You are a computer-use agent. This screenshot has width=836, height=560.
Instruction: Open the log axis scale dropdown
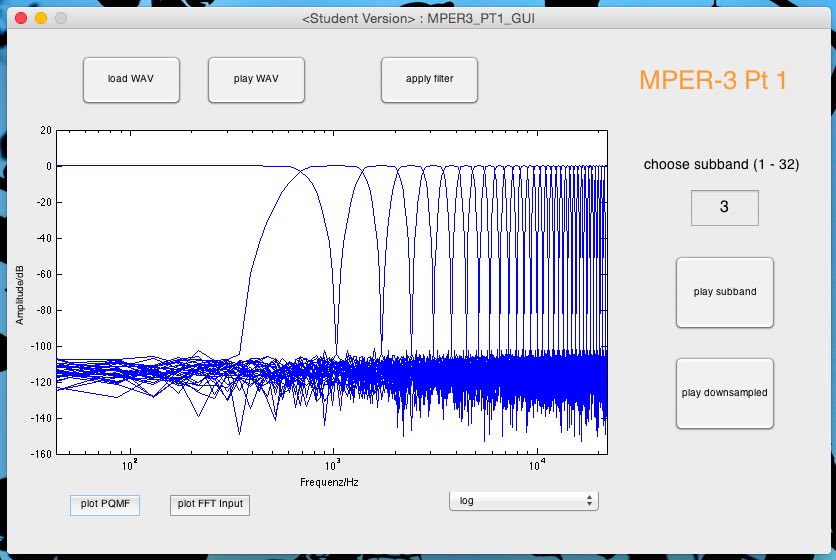pos(524,501)
